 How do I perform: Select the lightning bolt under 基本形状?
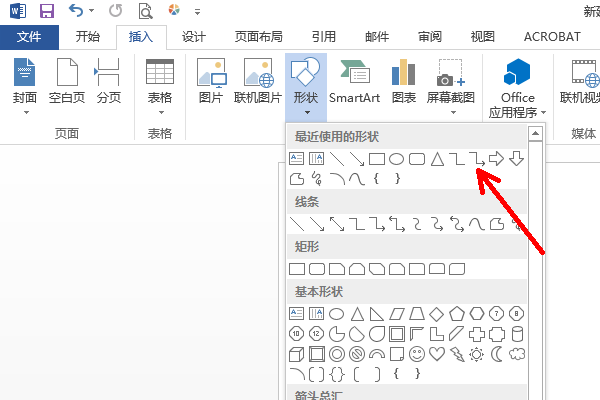[457, 354]
